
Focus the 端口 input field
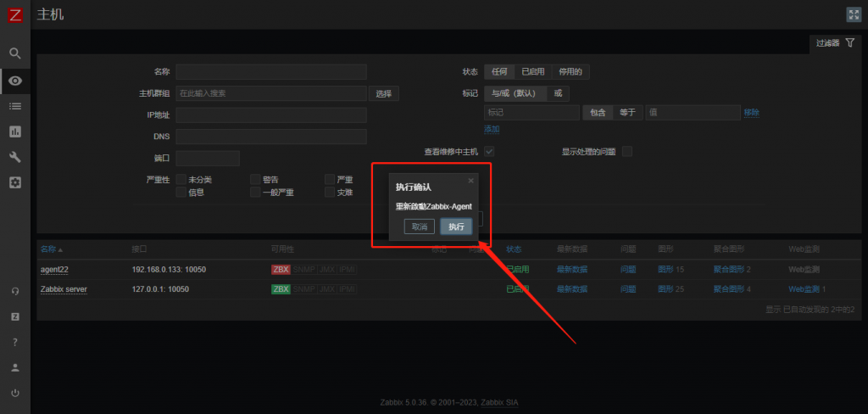point(208,158)
